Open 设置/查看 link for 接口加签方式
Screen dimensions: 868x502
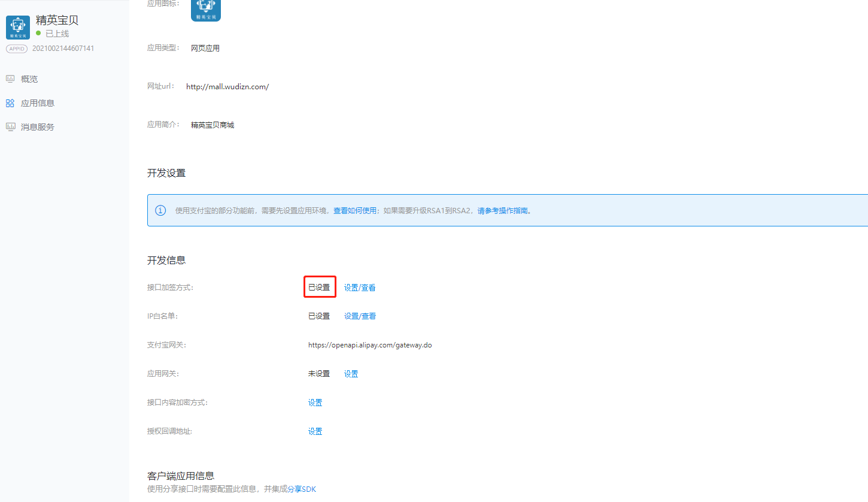pos(360,288)
